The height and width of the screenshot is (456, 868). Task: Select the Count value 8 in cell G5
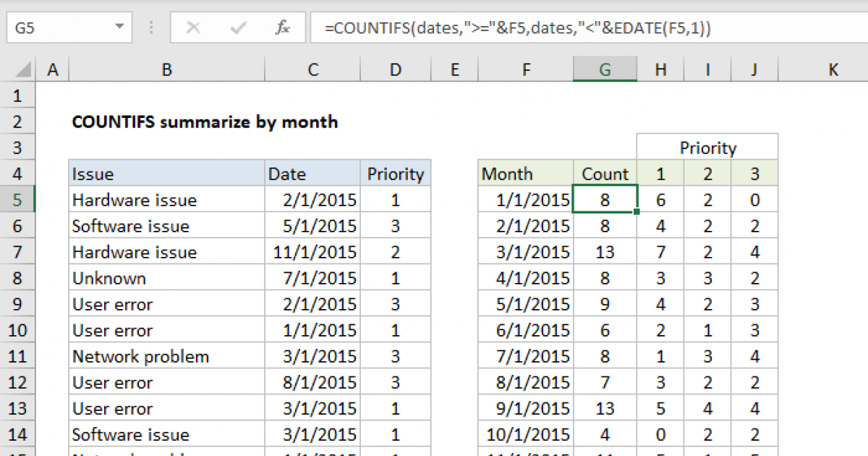pyautogui.click(x=605, y=199)
